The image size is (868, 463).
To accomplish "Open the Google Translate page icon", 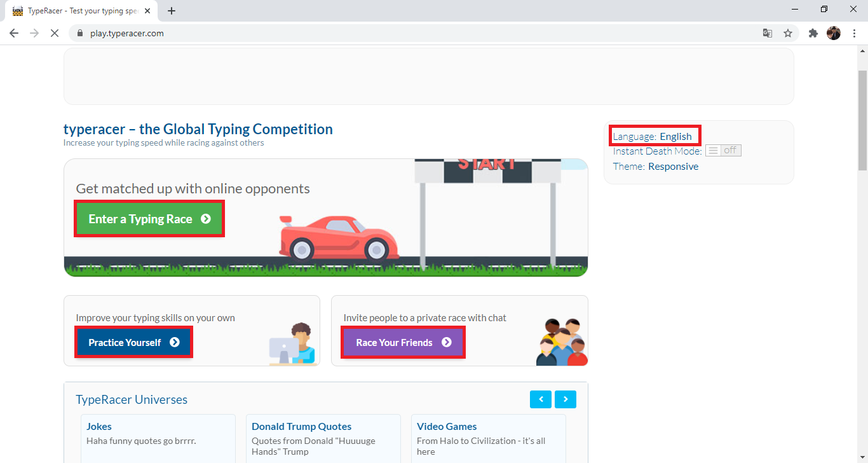I will point(768,33).
